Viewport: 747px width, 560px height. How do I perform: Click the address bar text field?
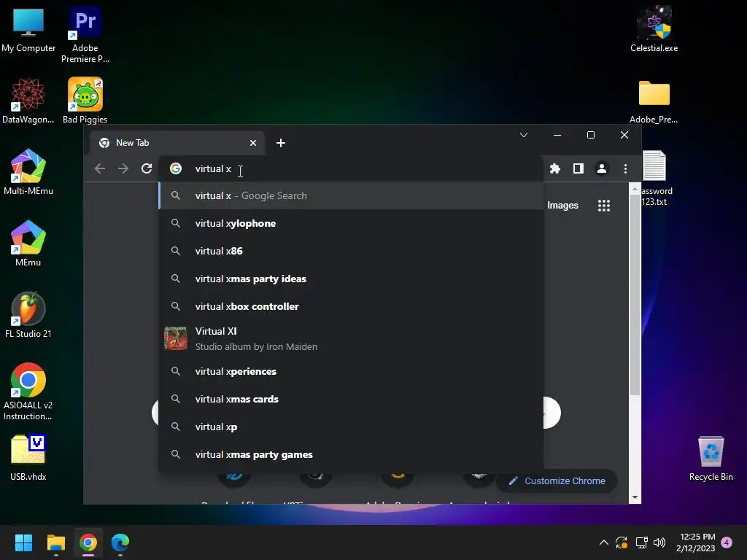(x=352, y=168)
